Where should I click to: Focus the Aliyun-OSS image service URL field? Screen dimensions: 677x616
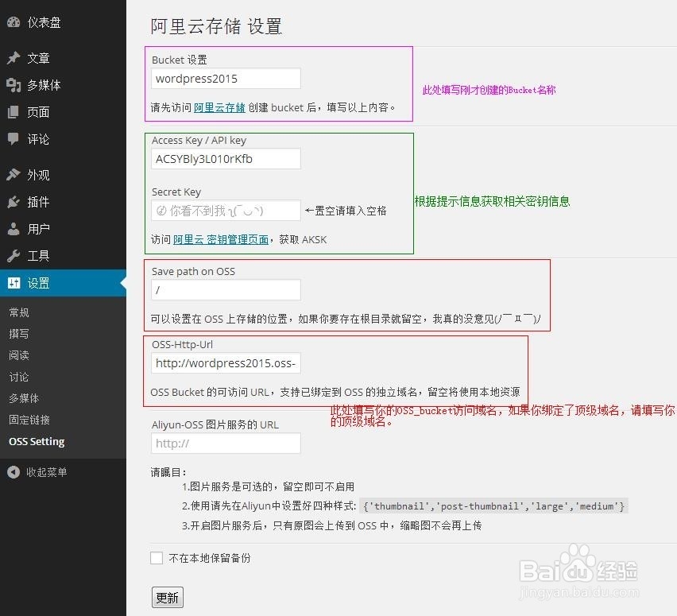point(226,444)
